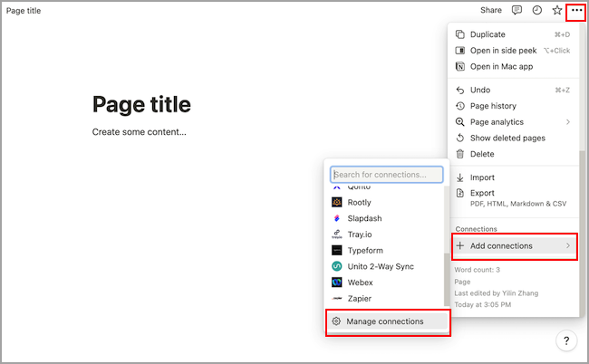Select the Slapdash connection
Image resolution: width=589 pixels, height=364 pixels.
pos(386,218)
